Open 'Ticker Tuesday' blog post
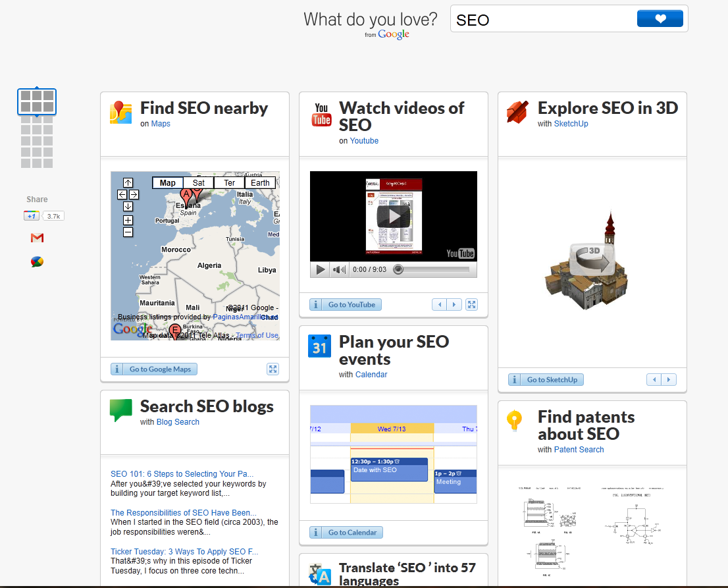This screenshot has width=728, height=588. (184, 552)
